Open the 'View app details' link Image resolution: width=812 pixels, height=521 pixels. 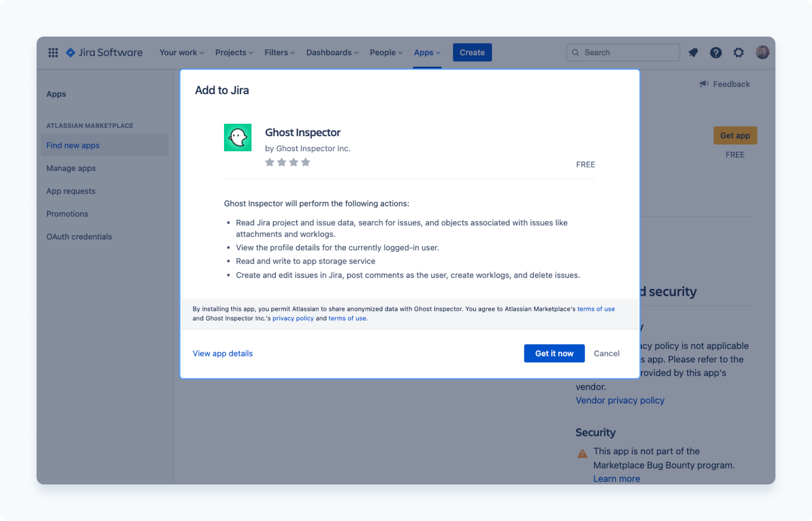coord(223,353)
